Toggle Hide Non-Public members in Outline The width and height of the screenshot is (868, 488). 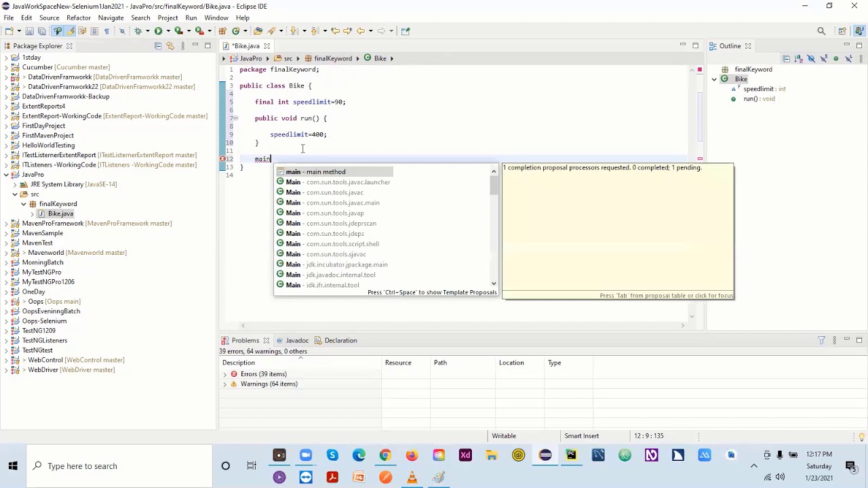click(x=836, y=58)
